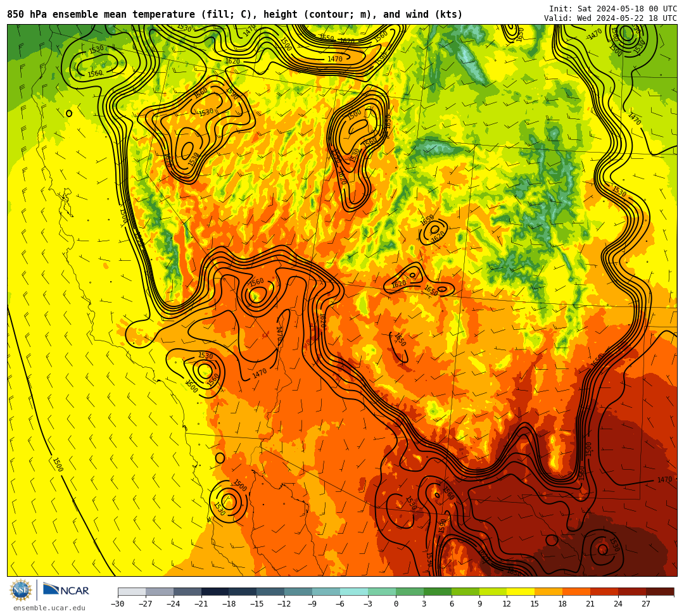Click the colorbar tick label 12

507,604
